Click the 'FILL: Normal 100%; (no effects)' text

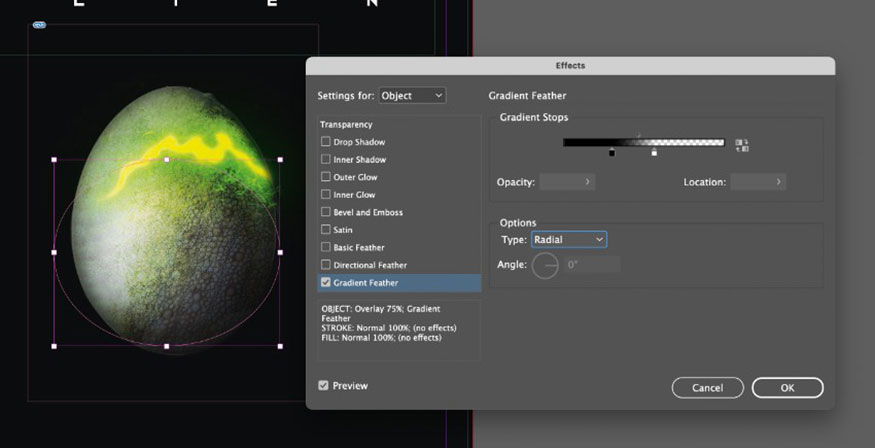(381, 338)
